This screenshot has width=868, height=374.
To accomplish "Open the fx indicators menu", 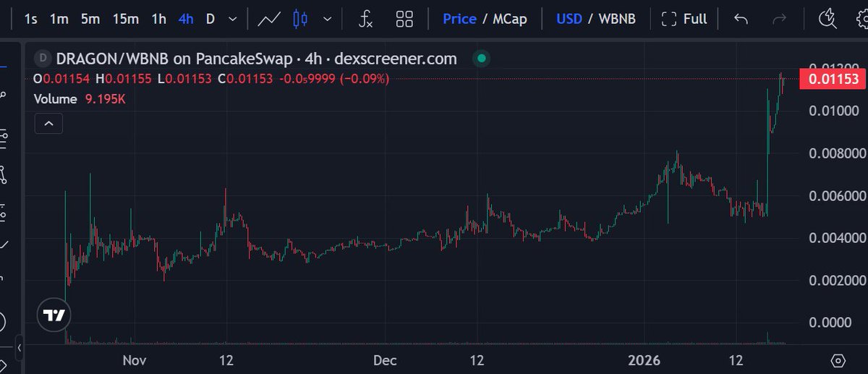I will pos(366,19).
